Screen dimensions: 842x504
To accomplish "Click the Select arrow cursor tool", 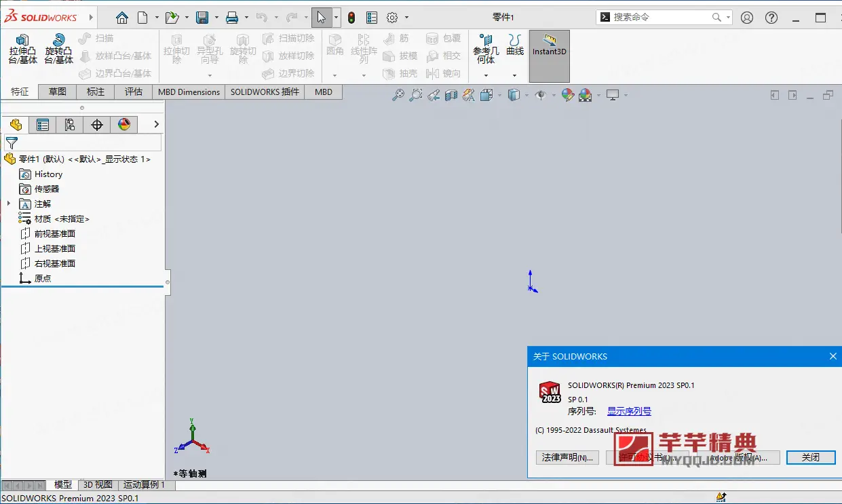I will pos(322,18).
